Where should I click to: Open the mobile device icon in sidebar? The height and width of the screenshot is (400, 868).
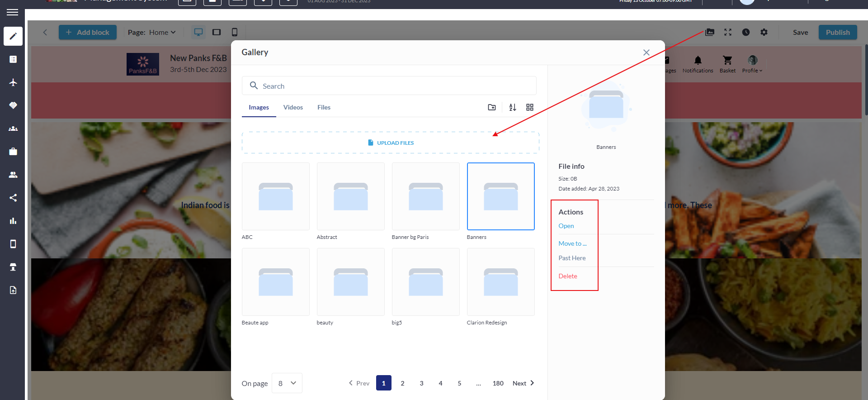[x=13, y=244]
